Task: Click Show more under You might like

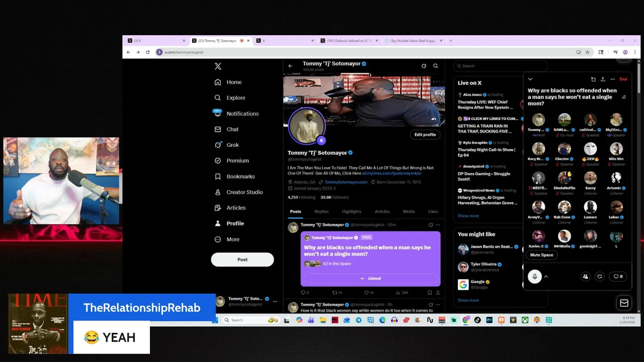Action: (468, 300)
